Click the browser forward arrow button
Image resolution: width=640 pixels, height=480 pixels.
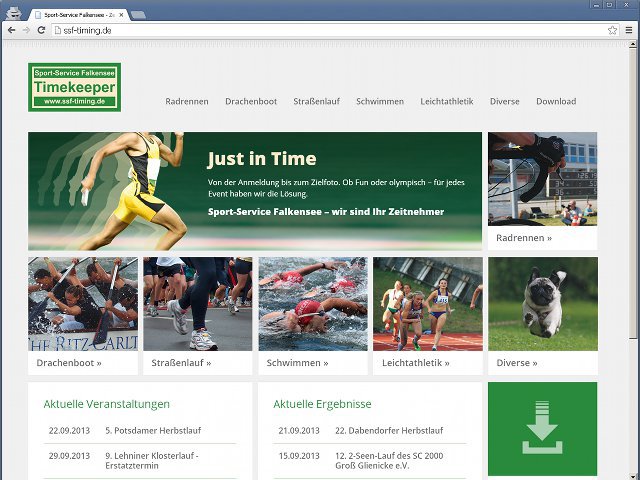[x=26, y=30]
